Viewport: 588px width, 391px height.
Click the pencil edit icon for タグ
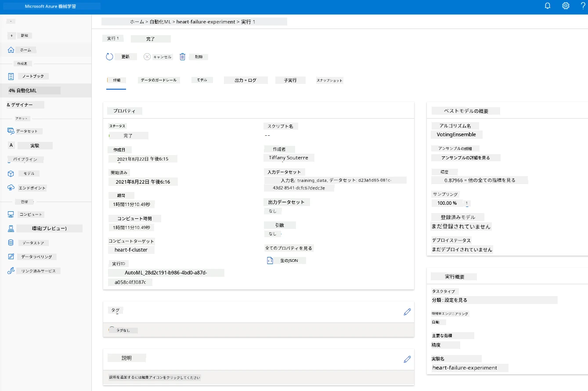click(x=407, y=311)
